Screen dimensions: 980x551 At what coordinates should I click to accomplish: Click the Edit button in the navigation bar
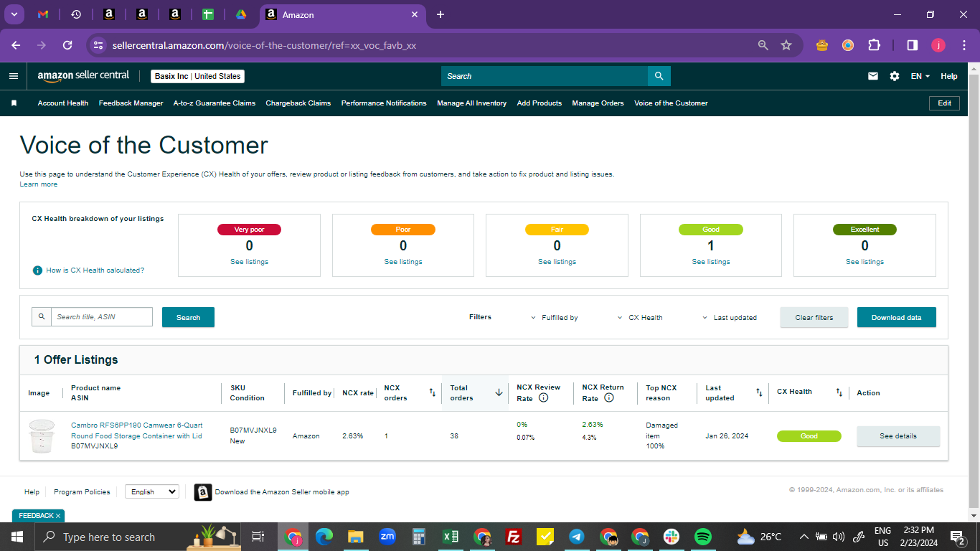point(945,103)
